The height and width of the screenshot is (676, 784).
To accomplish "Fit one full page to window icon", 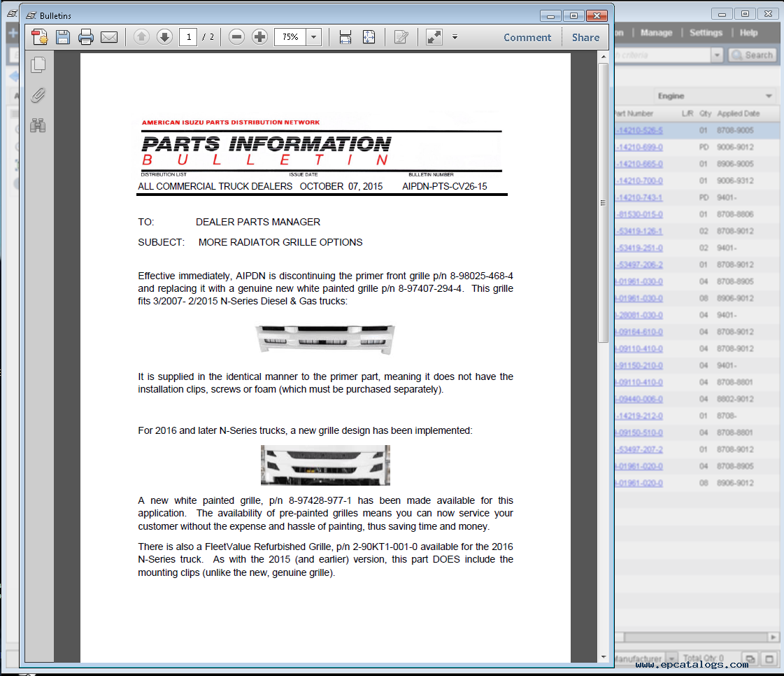I will [369, 37].
